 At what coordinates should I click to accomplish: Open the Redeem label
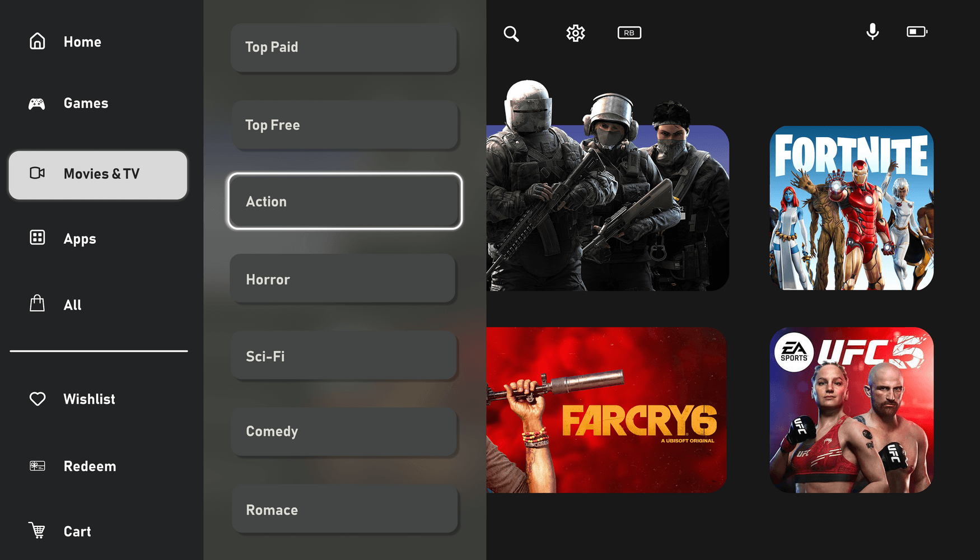[90, 466]
